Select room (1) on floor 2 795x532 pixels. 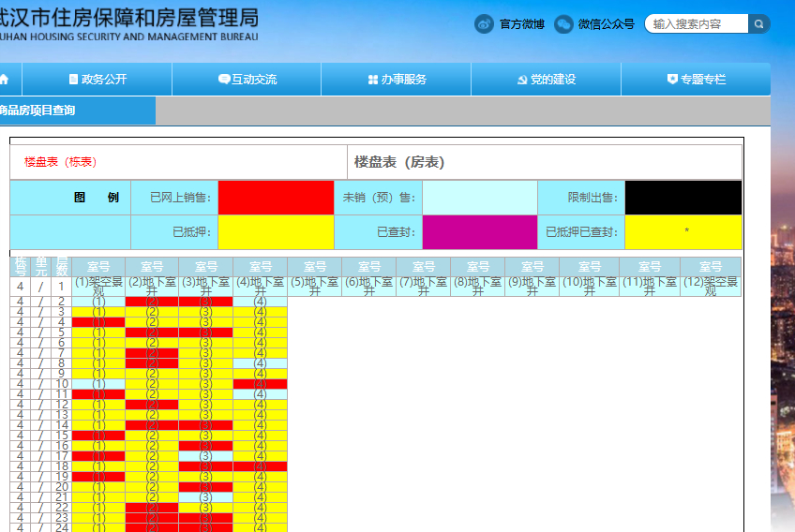[98, 302]
